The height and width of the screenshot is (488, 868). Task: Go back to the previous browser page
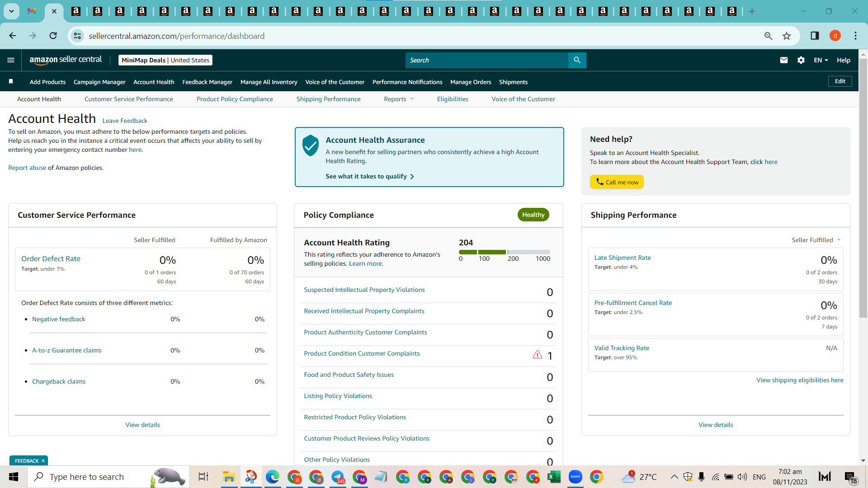pos(13,36)
